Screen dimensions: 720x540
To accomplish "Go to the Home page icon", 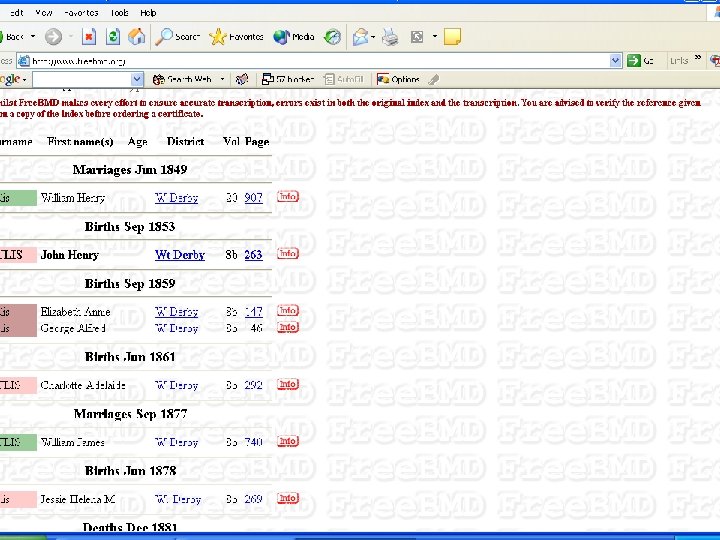I will (x=136, y=36).
